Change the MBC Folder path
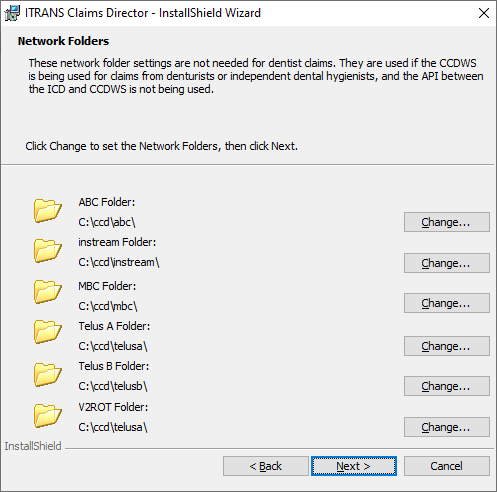Screen dimensions: 497x492 click(x=447, y=303)
